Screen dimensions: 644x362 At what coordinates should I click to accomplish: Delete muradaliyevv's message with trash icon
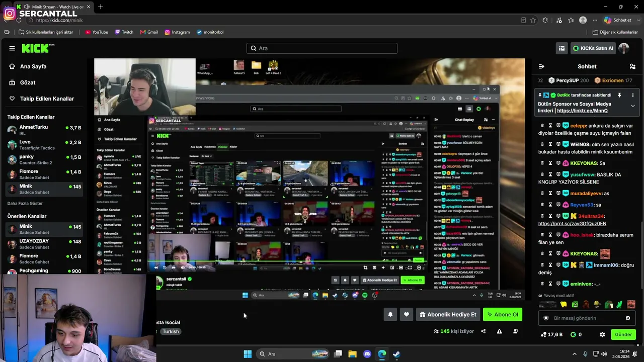pyautogui.click(x=542, y=193)
